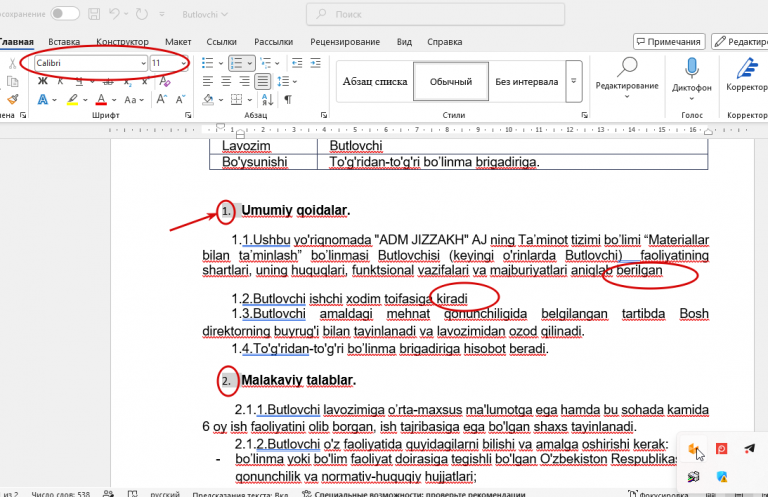This screenshot has width=768, height=497.
Task: Expand the styles gallery arrow
Action: [x=574, y=81]
